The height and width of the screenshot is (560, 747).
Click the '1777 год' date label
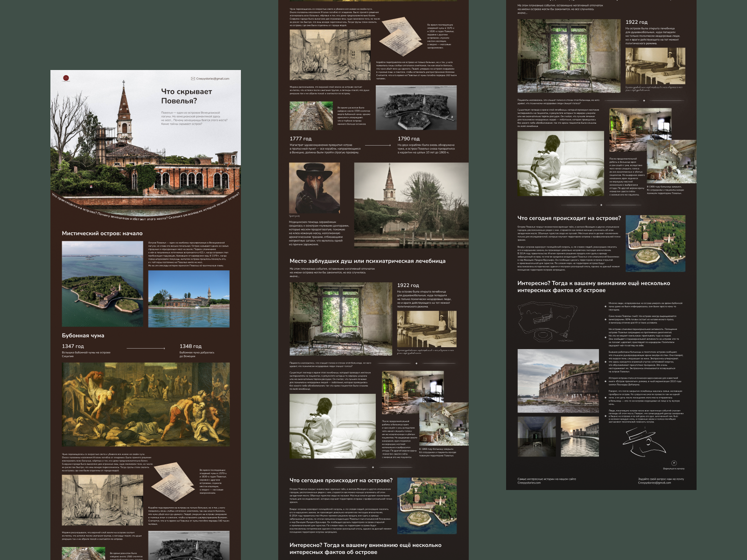pos(301,139)
